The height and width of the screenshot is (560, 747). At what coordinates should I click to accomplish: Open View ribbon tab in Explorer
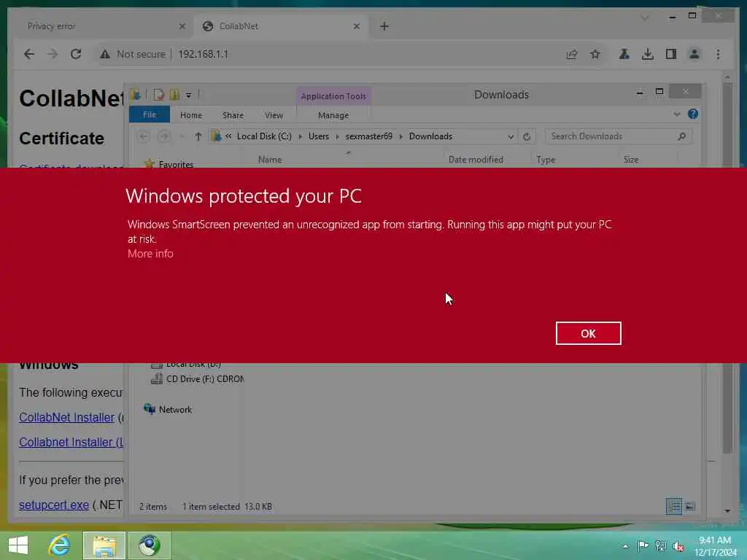coord(274,115)
